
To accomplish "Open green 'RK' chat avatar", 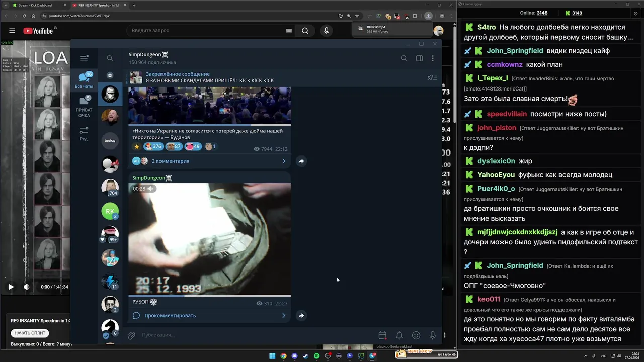I will point(110,211).
